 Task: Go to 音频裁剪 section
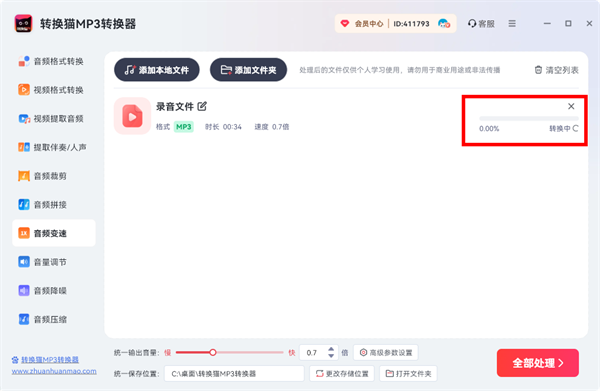54,176
